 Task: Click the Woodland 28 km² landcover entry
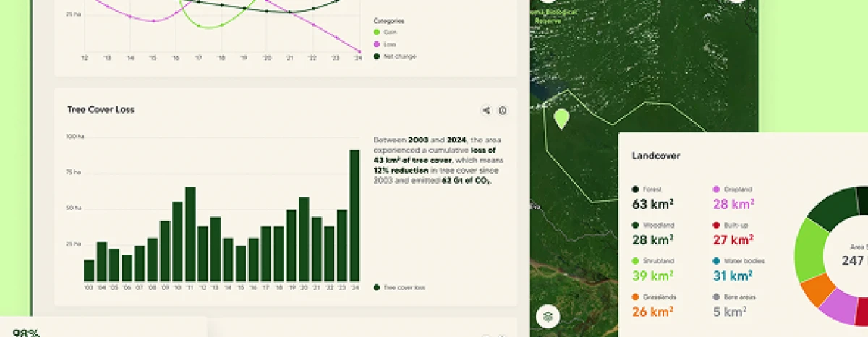click(x=652, y=233)
